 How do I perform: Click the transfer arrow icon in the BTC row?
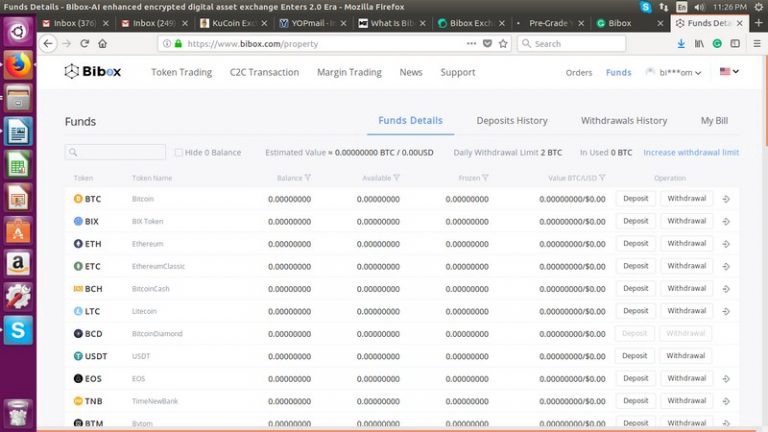pyautogui.click(x=726, y=199)
